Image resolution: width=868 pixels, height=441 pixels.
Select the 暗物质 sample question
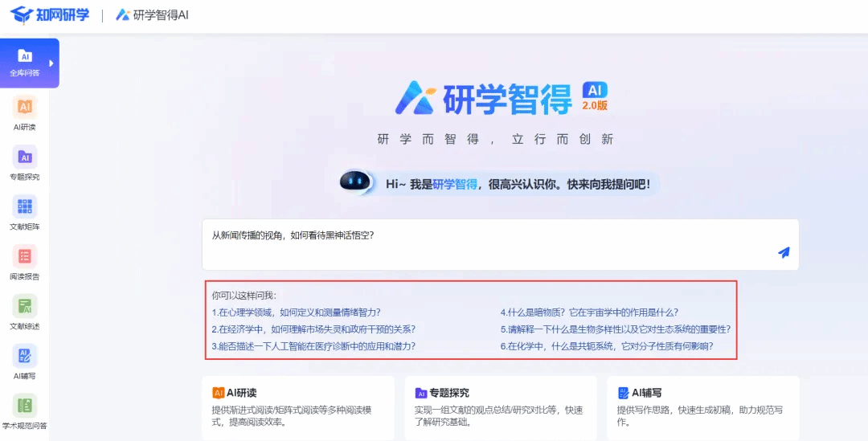click(589, 312)
